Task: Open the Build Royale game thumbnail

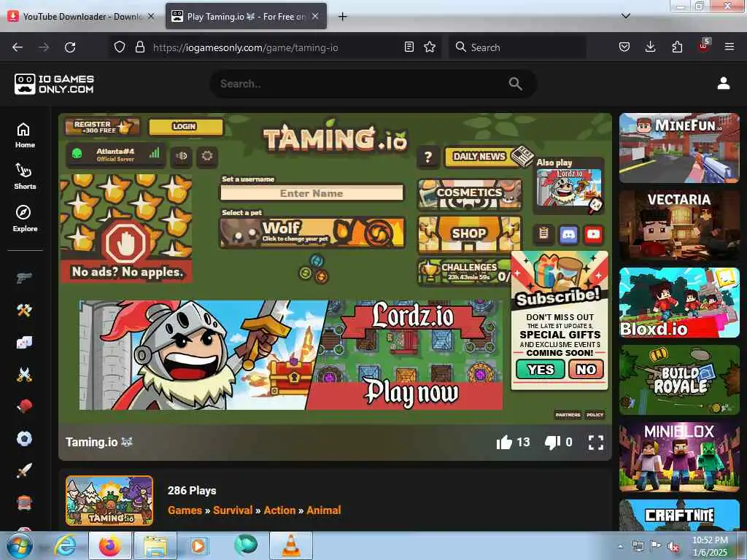Action: pos(679,379)
